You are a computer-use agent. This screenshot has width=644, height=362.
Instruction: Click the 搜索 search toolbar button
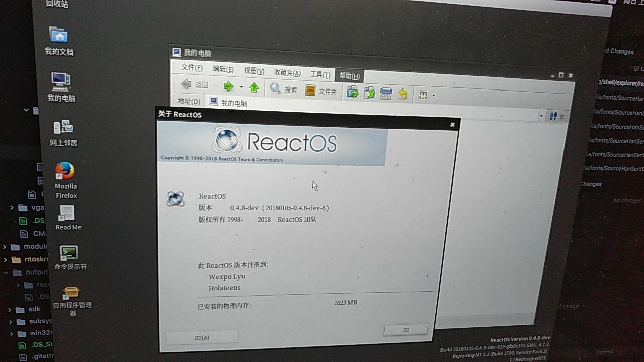click(x=284, y=89)
